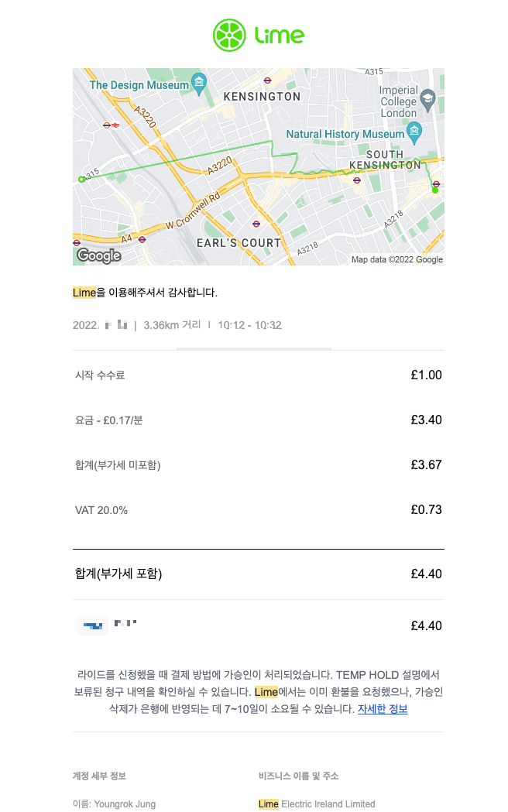Click the total 합계(부가세 포함) row

click(x=259, y=574)
